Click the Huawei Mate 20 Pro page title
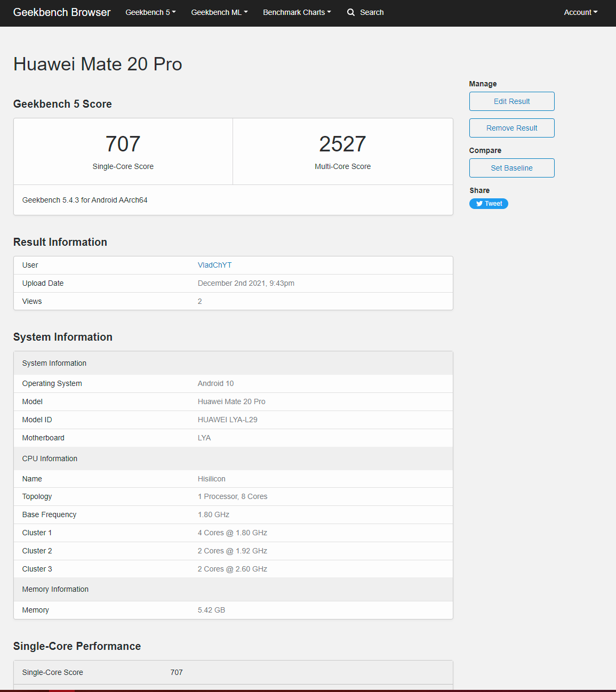This screenshot has height=692, width=616. click(x=98, y=64)
